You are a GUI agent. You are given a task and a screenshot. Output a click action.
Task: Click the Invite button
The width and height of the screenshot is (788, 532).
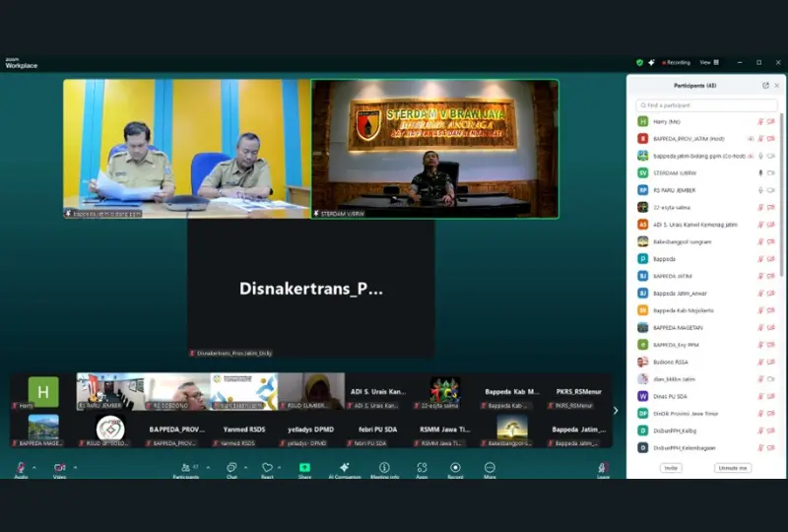671,468
